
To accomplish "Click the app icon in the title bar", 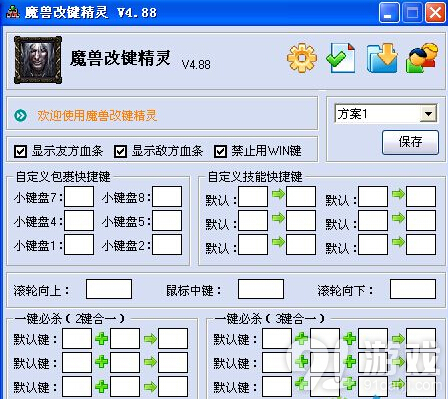I will [13, 12].
